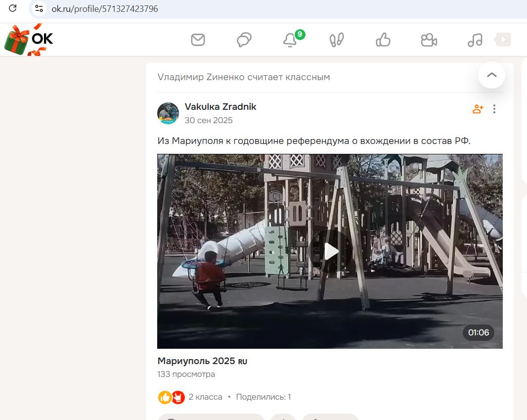
Task: Click the Поделились: 1 shares count
Action: click(x=263, y=397)
